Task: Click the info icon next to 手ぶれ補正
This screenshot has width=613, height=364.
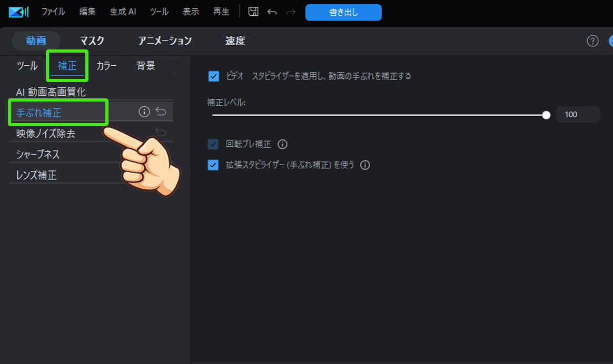Action: click(x=143, y=111)
